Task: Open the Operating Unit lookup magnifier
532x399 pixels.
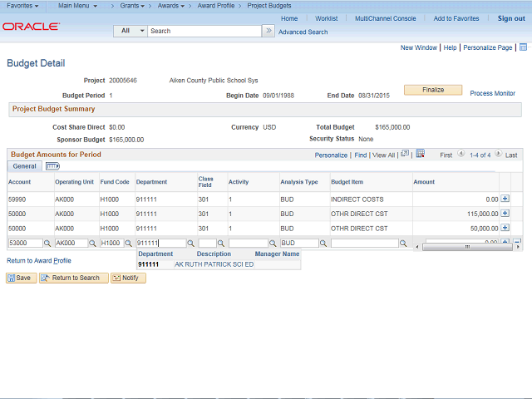Action: 93,244
